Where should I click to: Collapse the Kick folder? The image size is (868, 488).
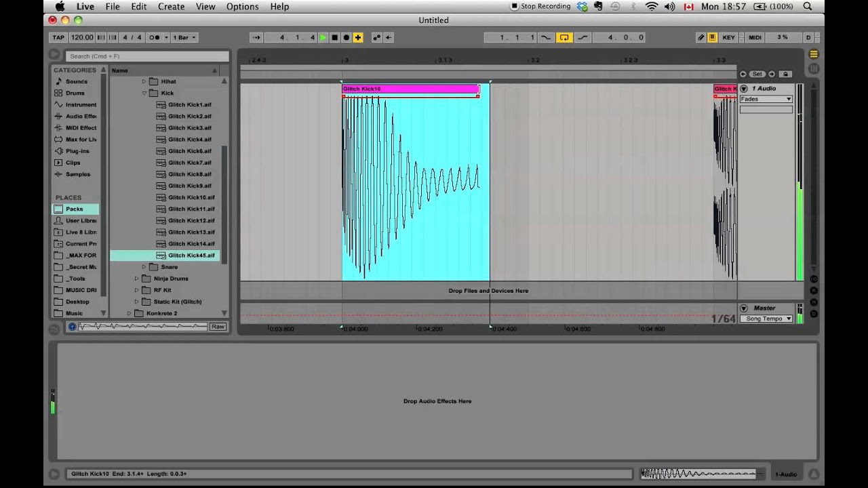[x=144, y=93]
